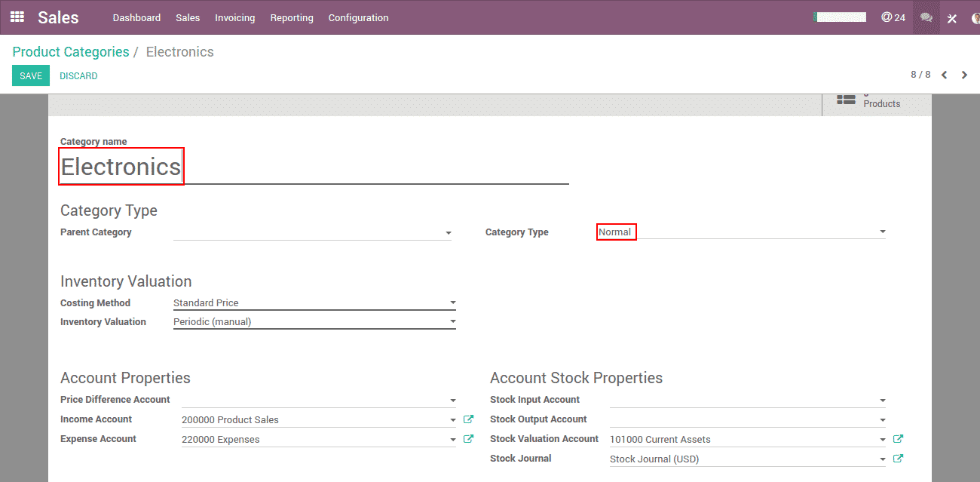This screenshot has width=980, height=482.
Task: Go to previous record with left arrow
Action: coord(944,75)
